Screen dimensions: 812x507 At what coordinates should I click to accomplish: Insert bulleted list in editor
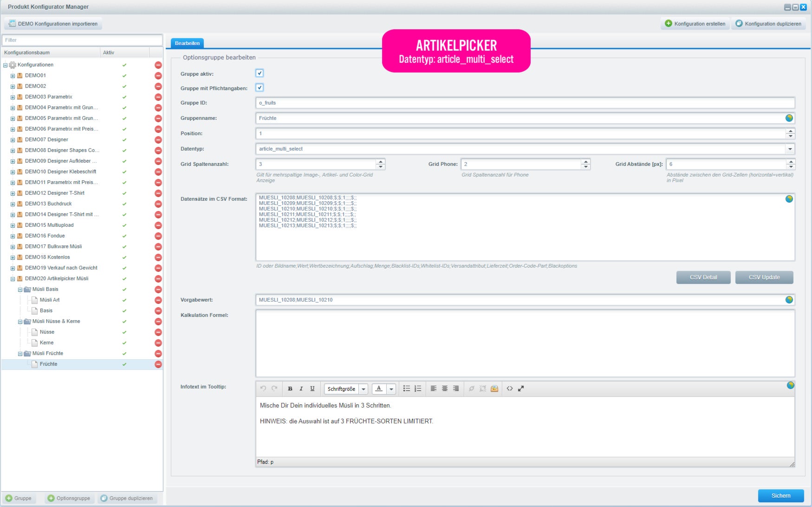tap(406, 388)
